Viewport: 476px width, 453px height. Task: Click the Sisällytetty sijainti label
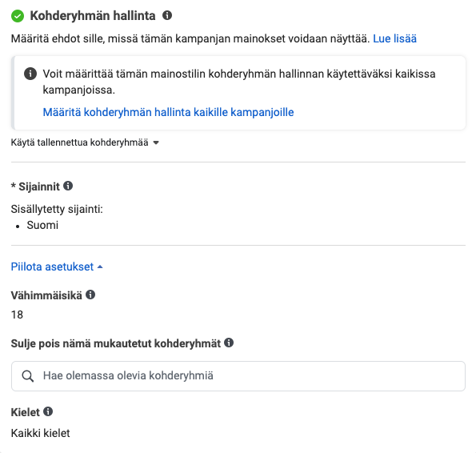57,209
